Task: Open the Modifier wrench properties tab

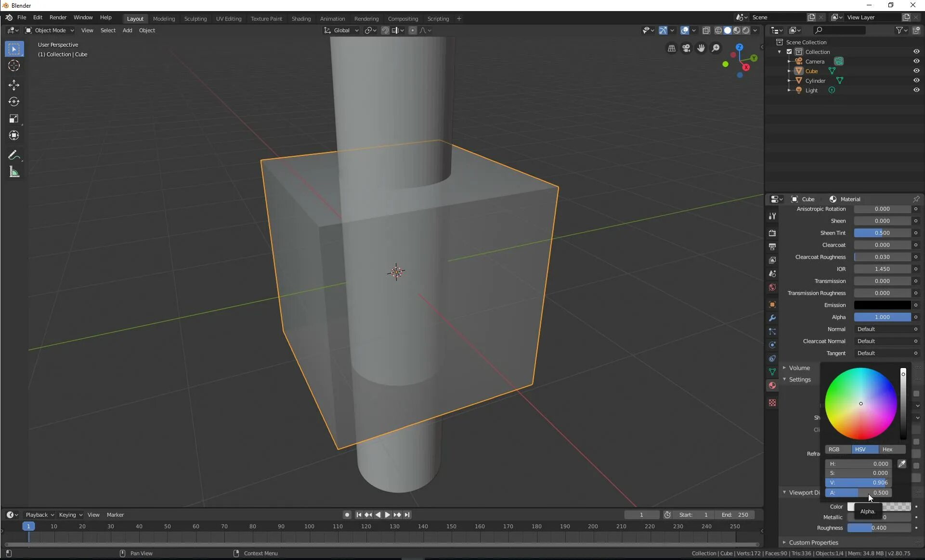Action: [772, 318]
